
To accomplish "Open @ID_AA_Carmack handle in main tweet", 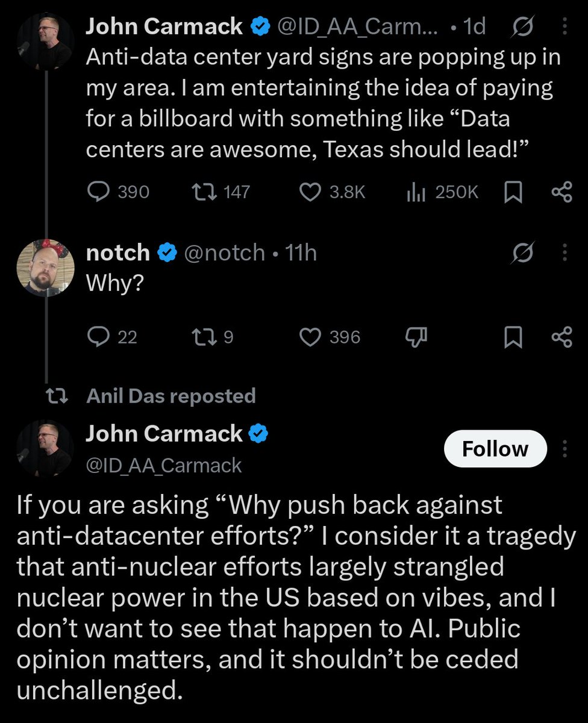I will (x=163, y=465).
